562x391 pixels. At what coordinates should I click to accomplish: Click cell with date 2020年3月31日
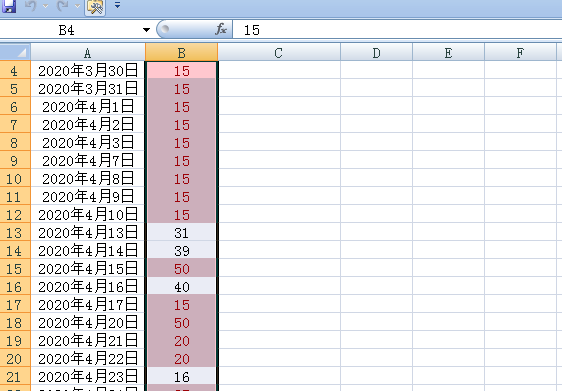tap(88, 88)
